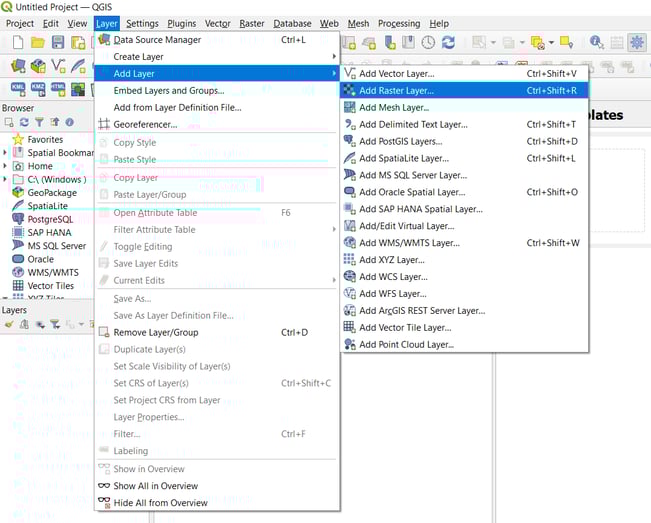
Task: Click the Browser panel collapse all icon
Action: (54, 122)
